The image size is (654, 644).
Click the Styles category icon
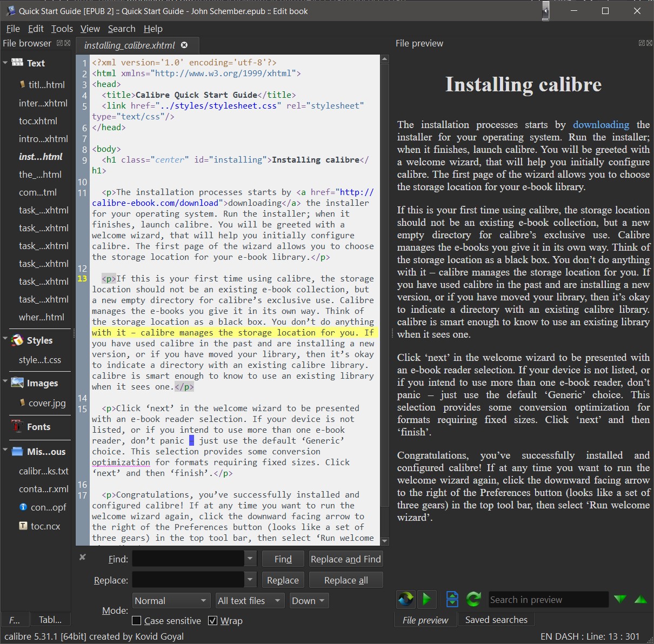17,340
